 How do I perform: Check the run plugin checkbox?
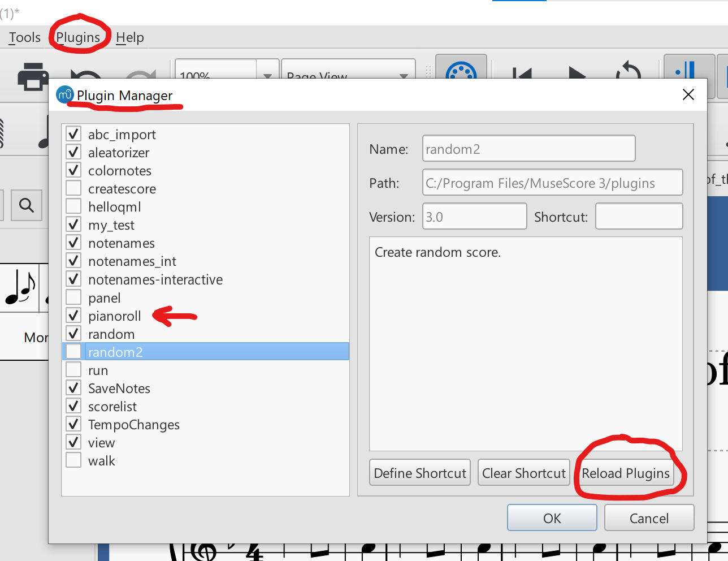point(73,370)
